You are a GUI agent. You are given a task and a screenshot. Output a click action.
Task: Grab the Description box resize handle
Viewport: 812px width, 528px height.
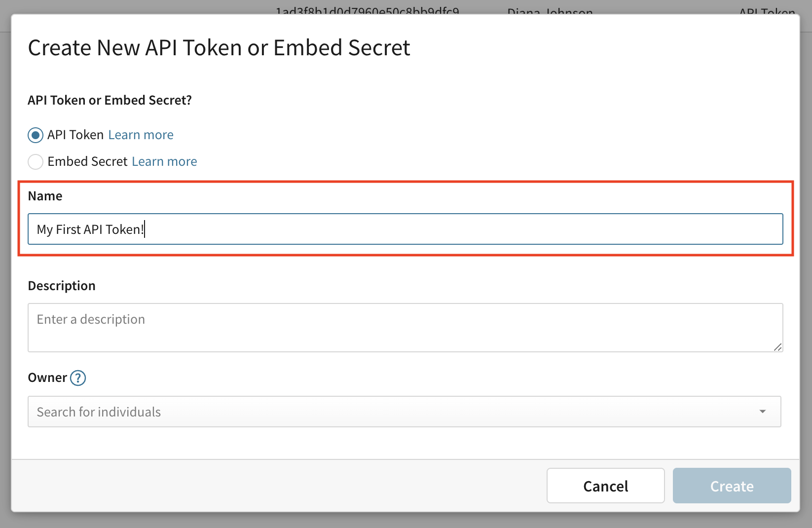[777, 347]
